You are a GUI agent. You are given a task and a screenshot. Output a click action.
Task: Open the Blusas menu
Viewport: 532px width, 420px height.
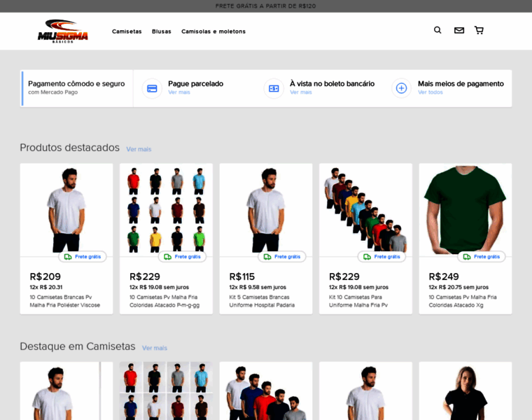(162, 31)
